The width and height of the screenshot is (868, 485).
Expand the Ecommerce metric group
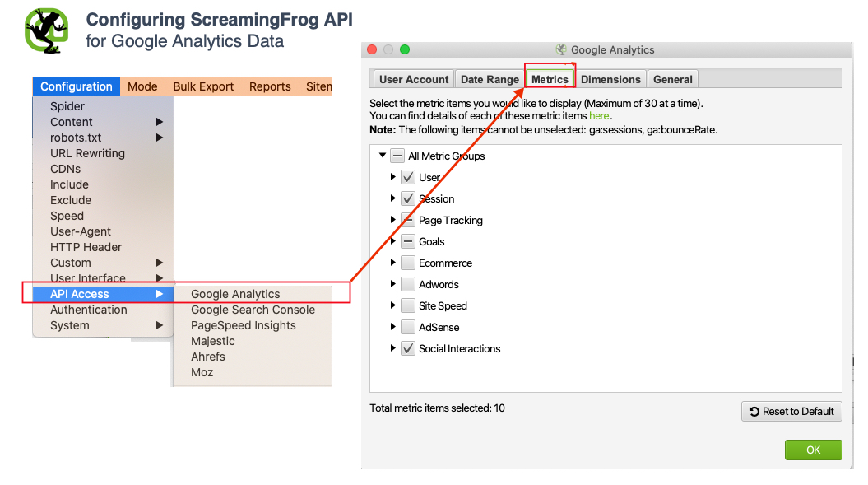[x=393, y=262]
